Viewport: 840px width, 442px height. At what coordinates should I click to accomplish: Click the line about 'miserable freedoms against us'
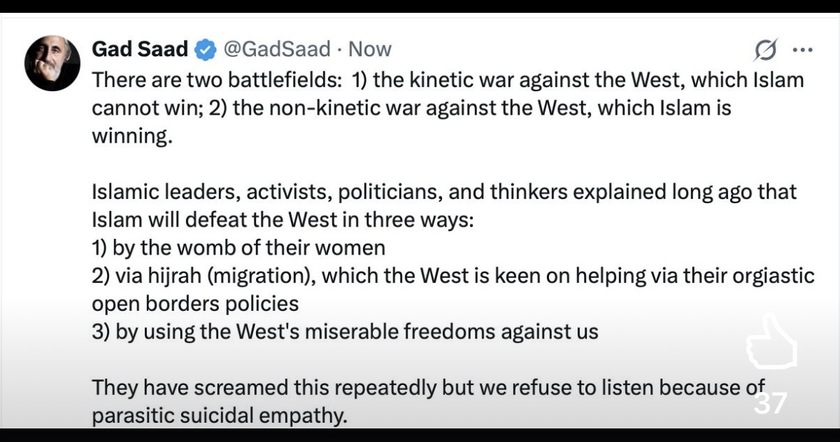pos(345,331)
